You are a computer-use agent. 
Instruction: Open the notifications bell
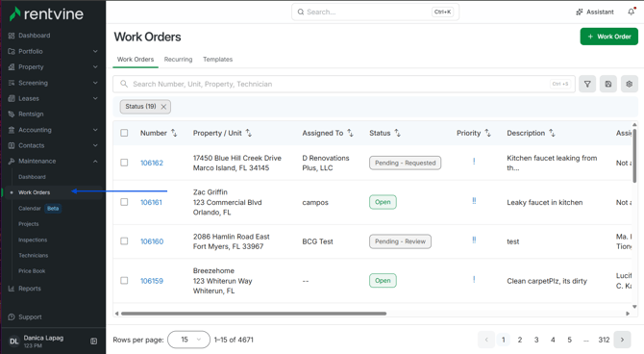pyautogui.click(x=632, y=12)
